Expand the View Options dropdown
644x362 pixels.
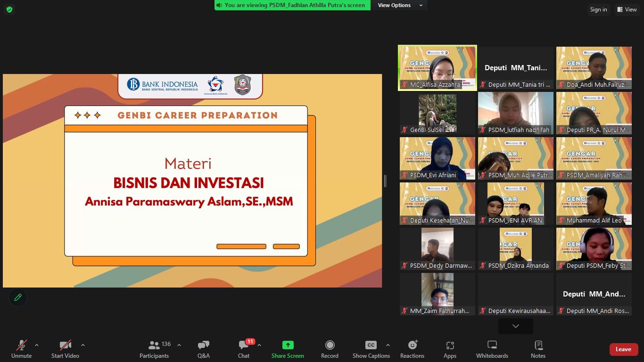[x=399, y=5]
